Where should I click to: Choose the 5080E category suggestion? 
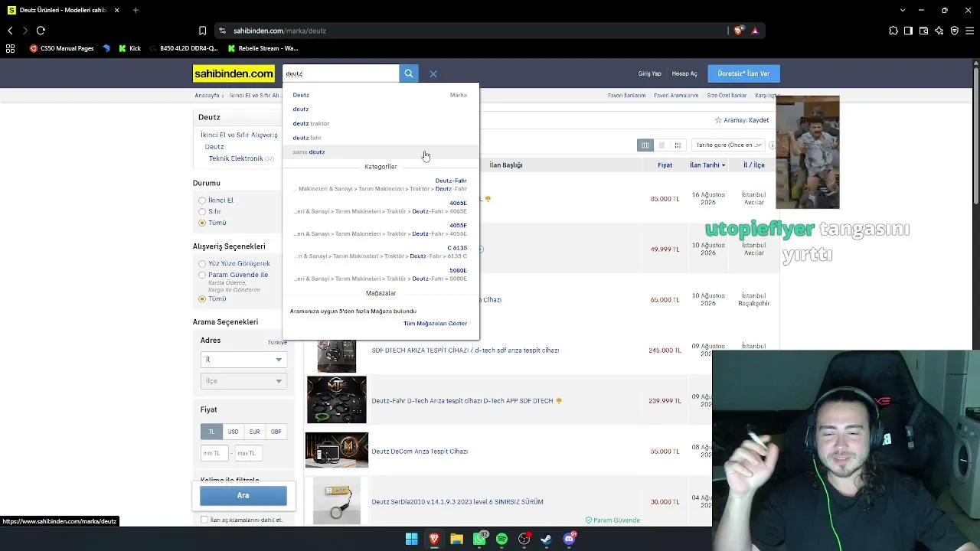[380, 274]
